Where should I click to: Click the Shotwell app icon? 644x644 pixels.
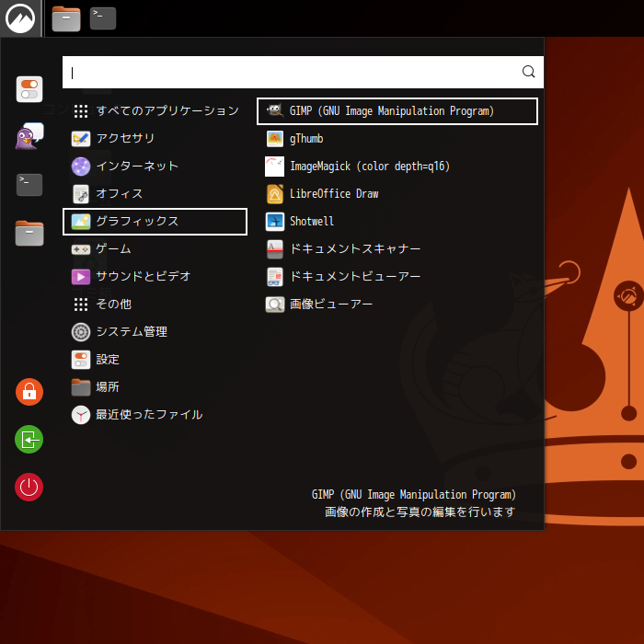(x=275, y=222)
